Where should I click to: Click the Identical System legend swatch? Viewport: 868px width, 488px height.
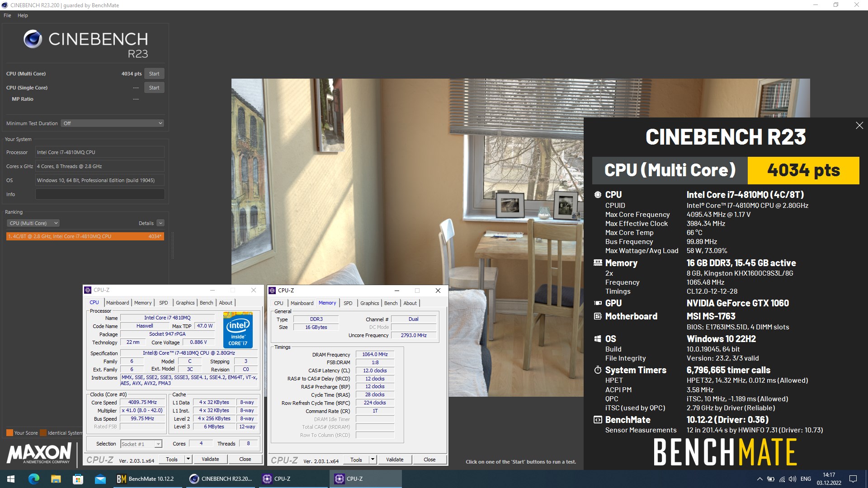43,433
